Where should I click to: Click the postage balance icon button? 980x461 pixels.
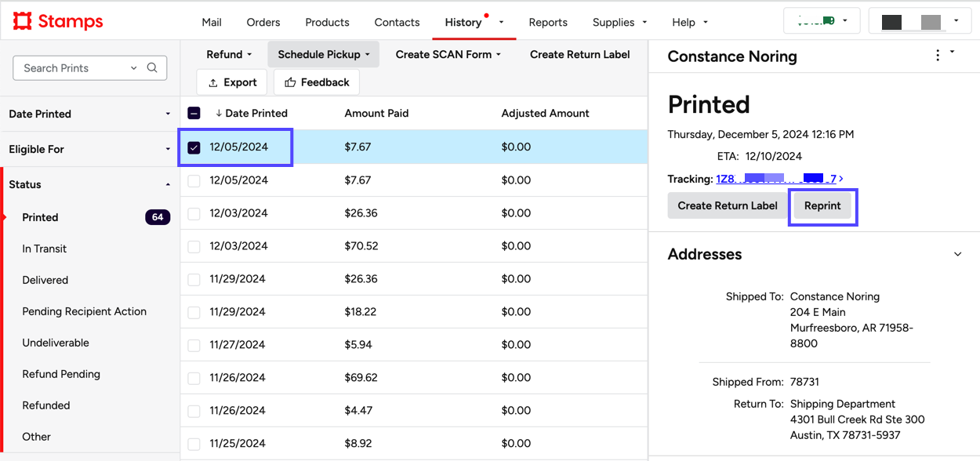coord(822,21)
